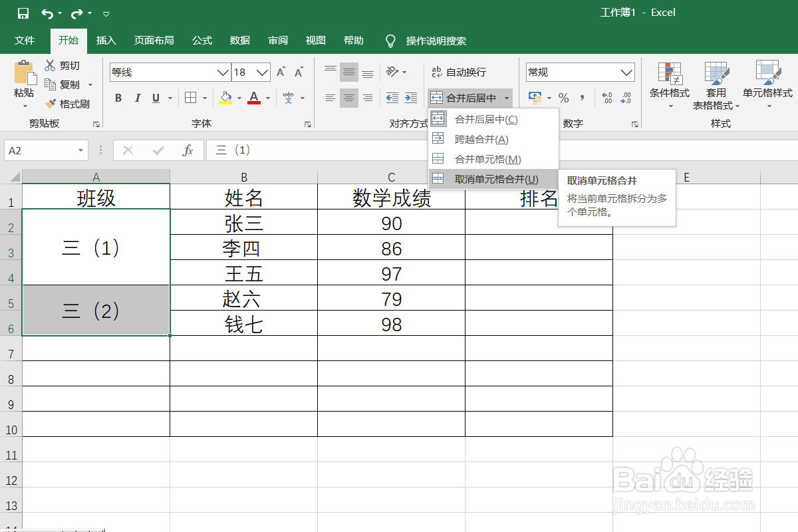This screenshot has height=532, width=798.
Task: Open Conditional Formatting (条件格式)
Action: coord(670,83)
